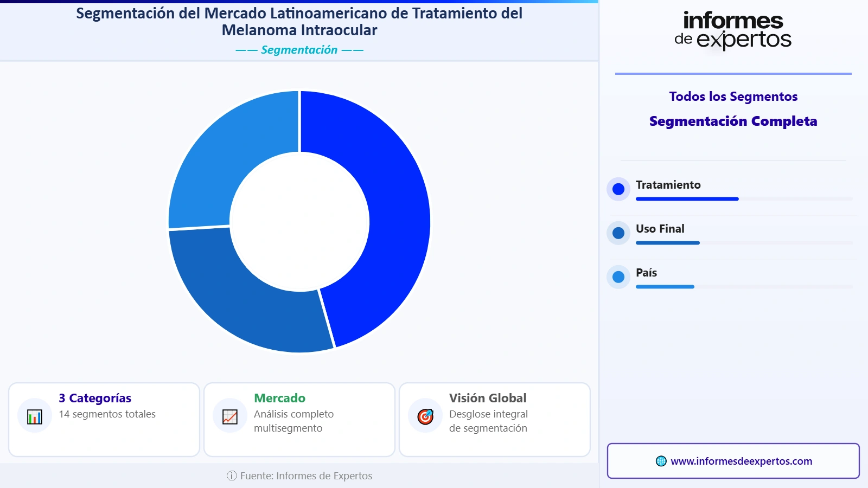The image size is (868, 488).
Task: Click the globe icon in the website button
Action: click(661, 461)
